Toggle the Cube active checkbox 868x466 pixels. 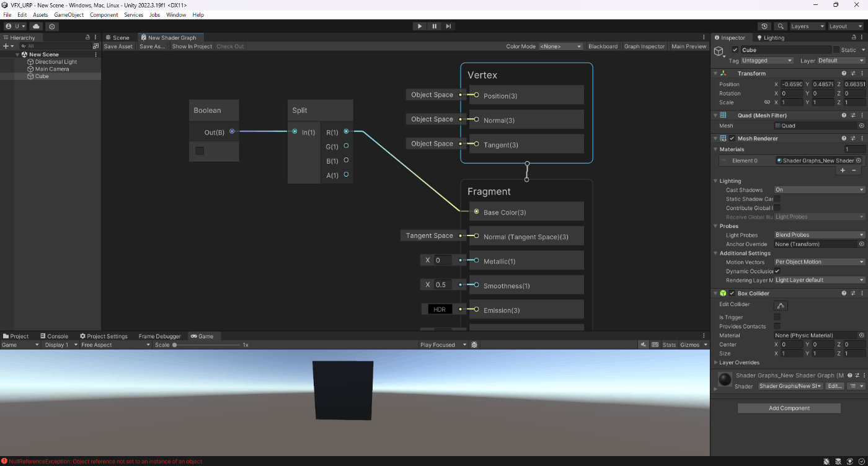735,50
